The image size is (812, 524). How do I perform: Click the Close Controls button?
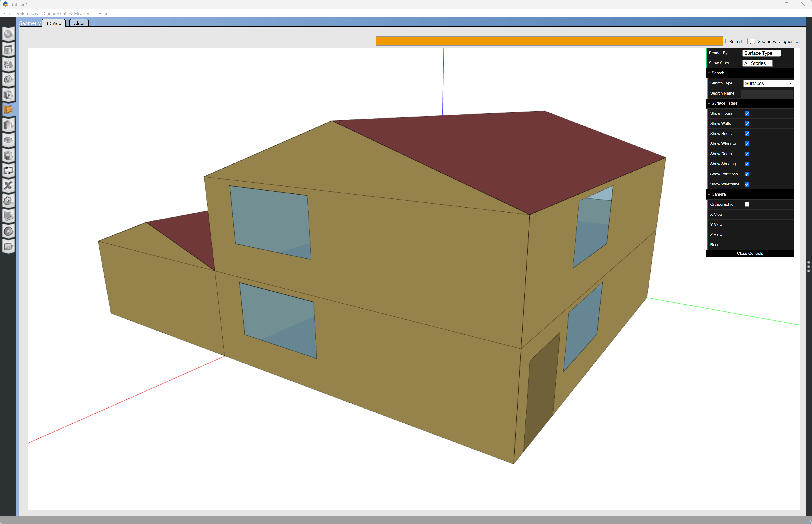click(x=750, y=253)
